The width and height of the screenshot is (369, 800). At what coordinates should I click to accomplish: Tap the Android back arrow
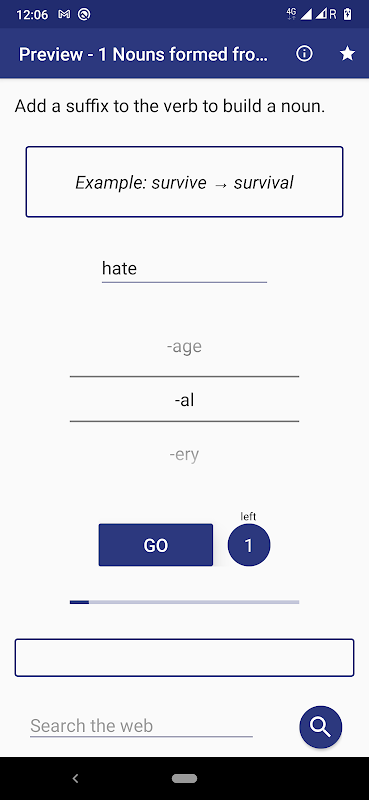76,778
